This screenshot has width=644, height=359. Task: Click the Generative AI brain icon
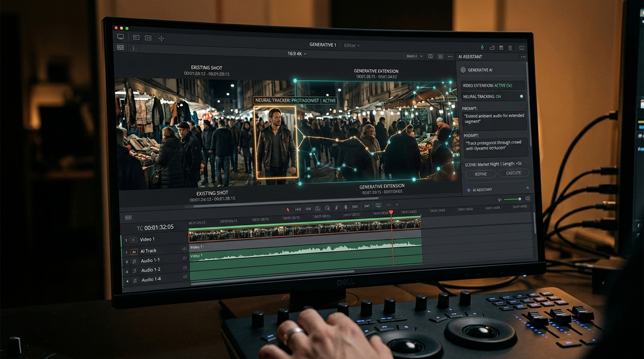tap(463, 70)
